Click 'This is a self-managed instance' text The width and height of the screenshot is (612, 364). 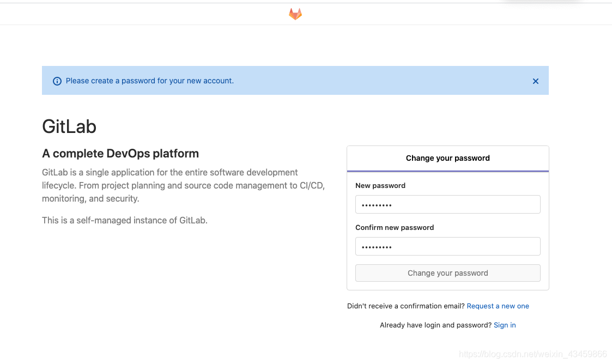[124, 221]
